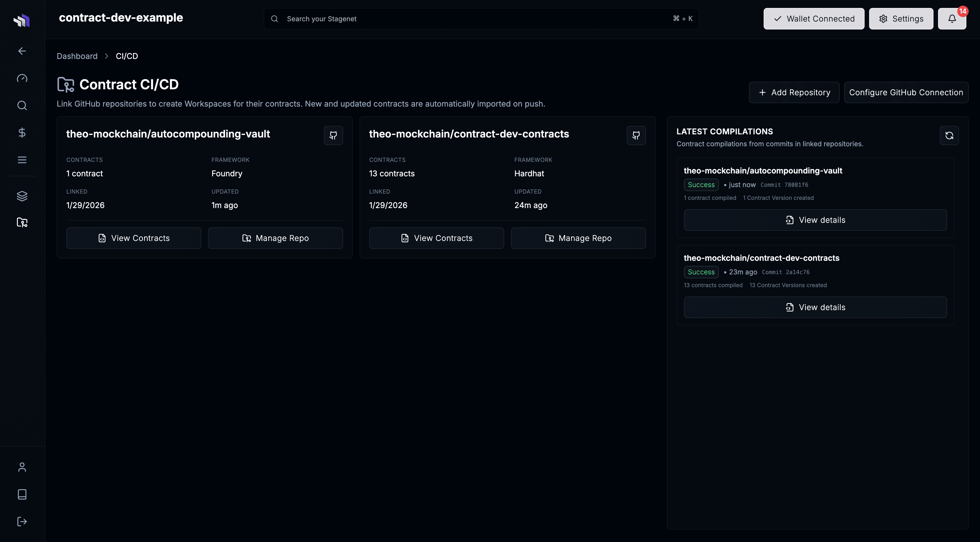This screenshot has height=542, width=980.
Task: Open documentation via the book icon
Action: [x=22, y=494]
